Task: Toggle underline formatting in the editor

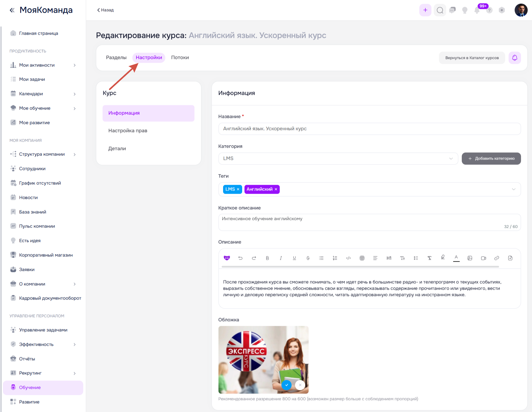Action: (294, 258)
